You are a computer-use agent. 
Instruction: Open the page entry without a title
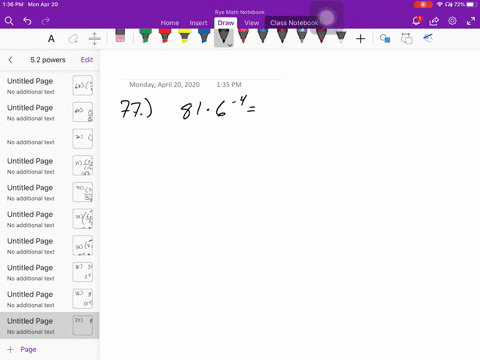click(50, 139)
